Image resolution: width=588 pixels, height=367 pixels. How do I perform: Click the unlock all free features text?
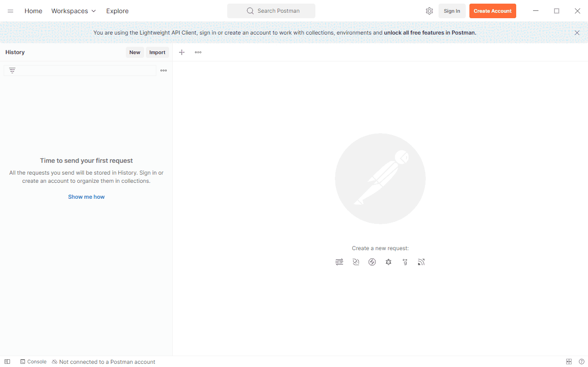pos(430,33)
